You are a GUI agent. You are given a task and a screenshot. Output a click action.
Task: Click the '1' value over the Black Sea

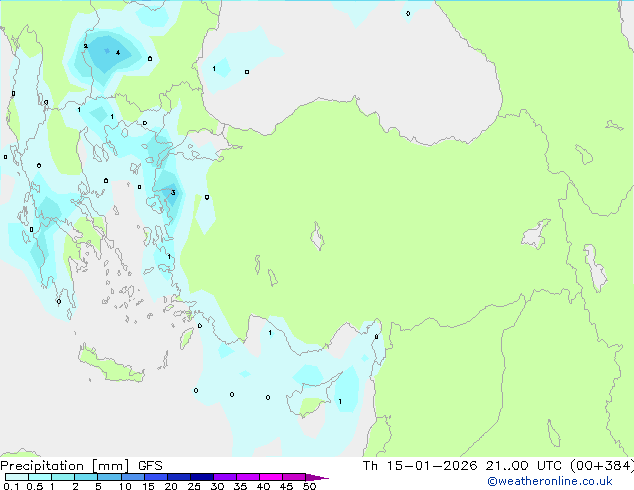click(214, 69)
